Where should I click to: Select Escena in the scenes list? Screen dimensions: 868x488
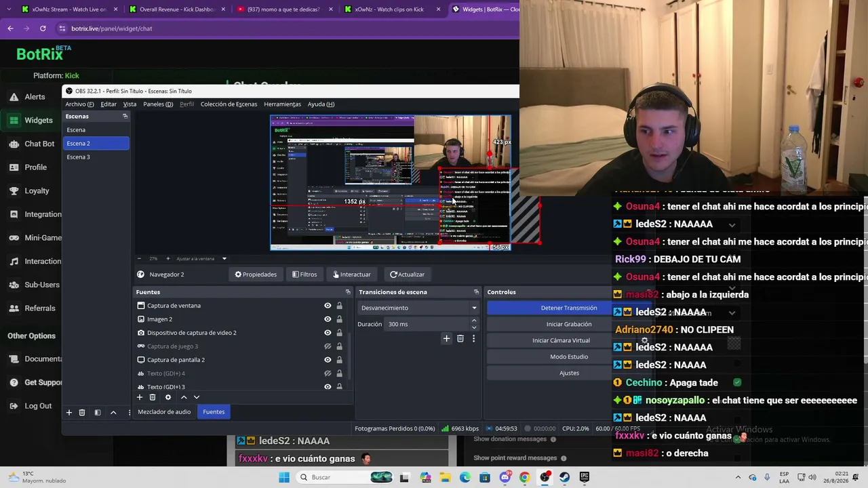(x=96, y=129)
